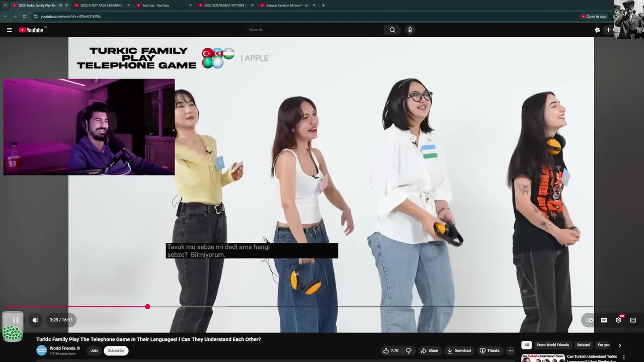The width and height of the screenshot is (644, 362).
Task: Join the World Friends channel
Action: [x=94, y=350]
